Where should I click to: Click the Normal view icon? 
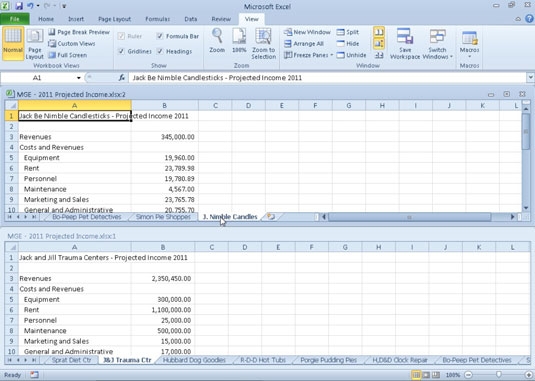click(x=13, y=36)
